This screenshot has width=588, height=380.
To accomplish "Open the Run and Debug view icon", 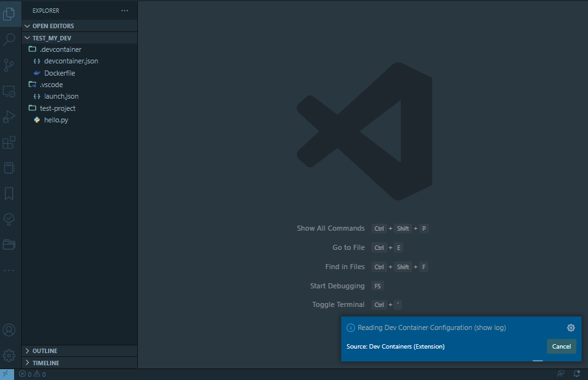I will 9,117.
